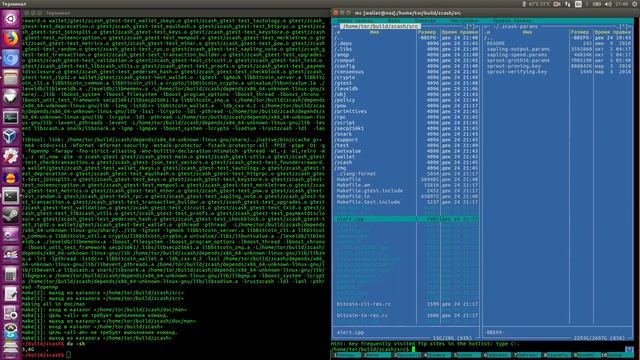Click the camera indicator in the top panel

click(x=557, y=4)
